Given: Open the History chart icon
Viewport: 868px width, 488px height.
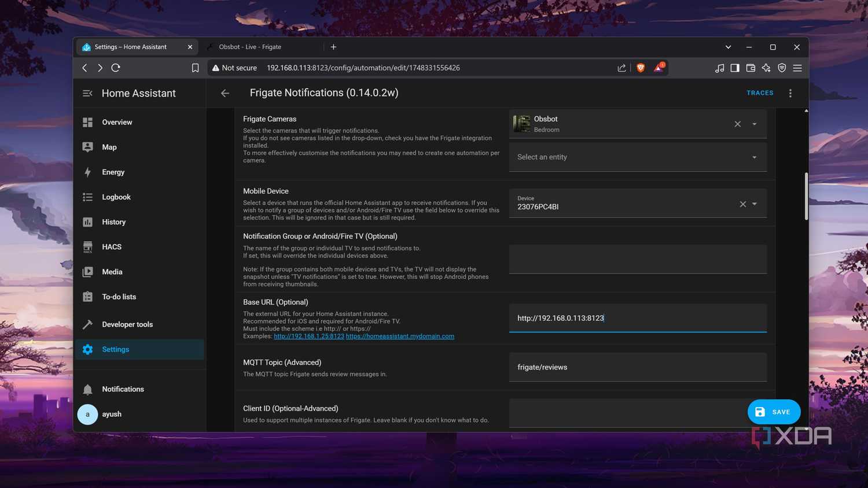Looking at the screenshot, I should tap(87, 222).
